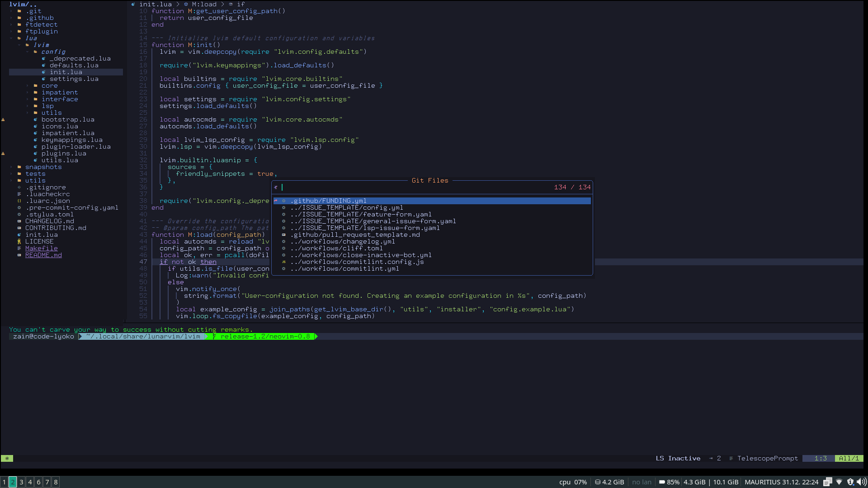Select general-issue-form.yaml result

pyautogui.click(x=373, y=221)
